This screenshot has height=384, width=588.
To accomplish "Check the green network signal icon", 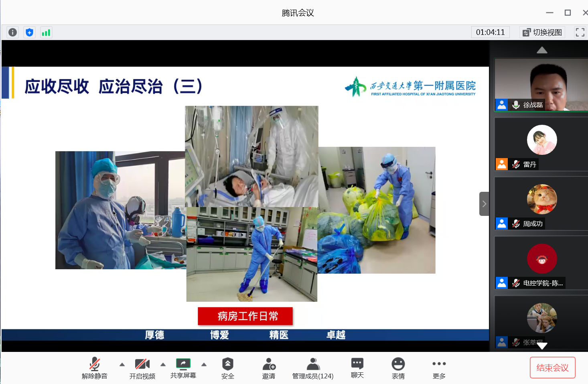I will 46,33.
